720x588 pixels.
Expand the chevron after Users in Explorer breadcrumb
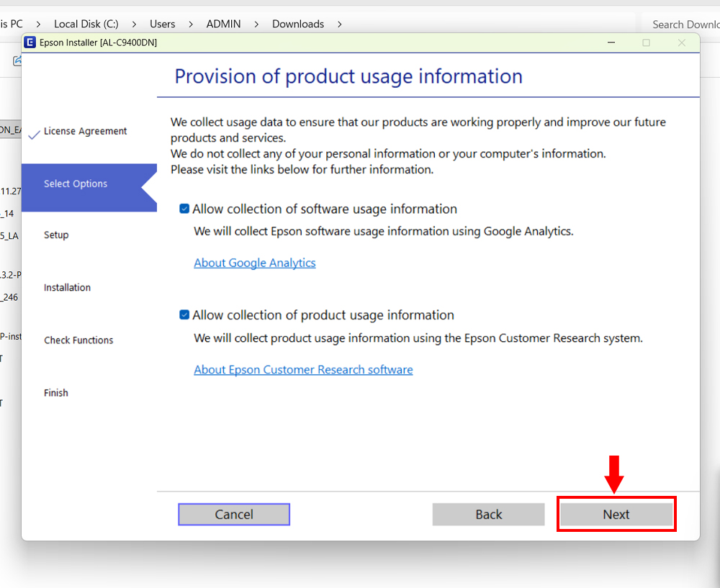[x=191, y=24]
